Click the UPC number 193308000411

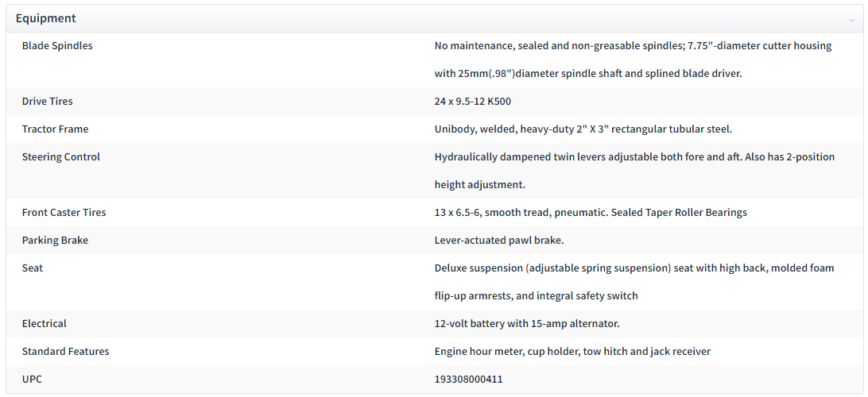click(x=468, y=380)
